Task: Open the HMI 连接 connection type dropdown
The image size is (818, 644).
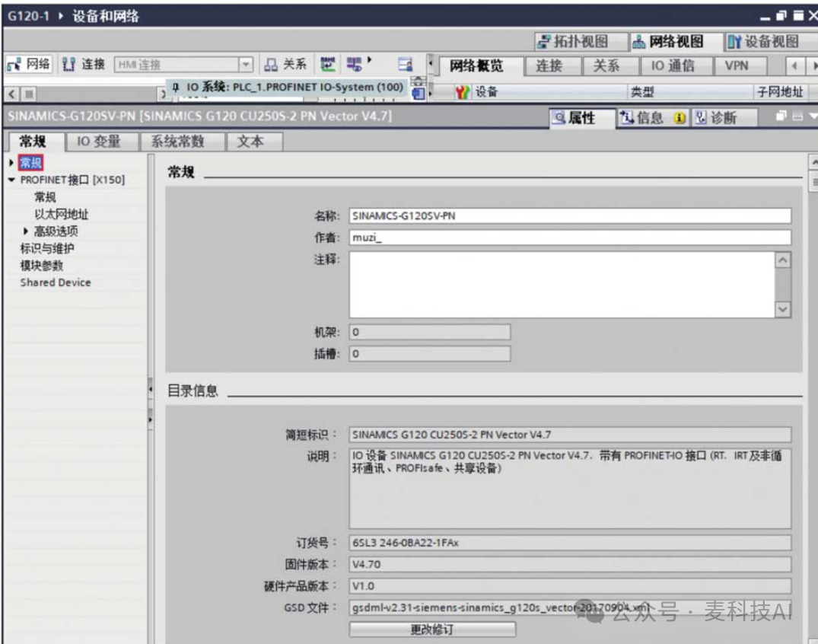Action: (x=246, y=65)
